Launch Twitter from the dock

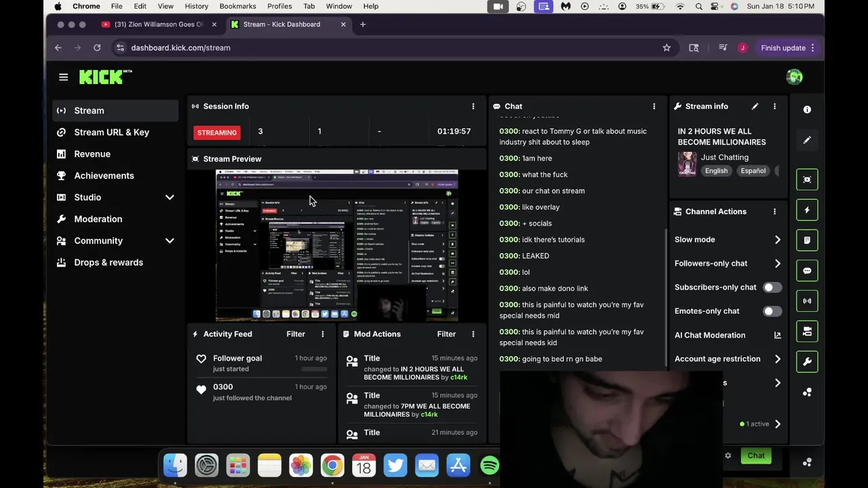(x=395, y=466)
